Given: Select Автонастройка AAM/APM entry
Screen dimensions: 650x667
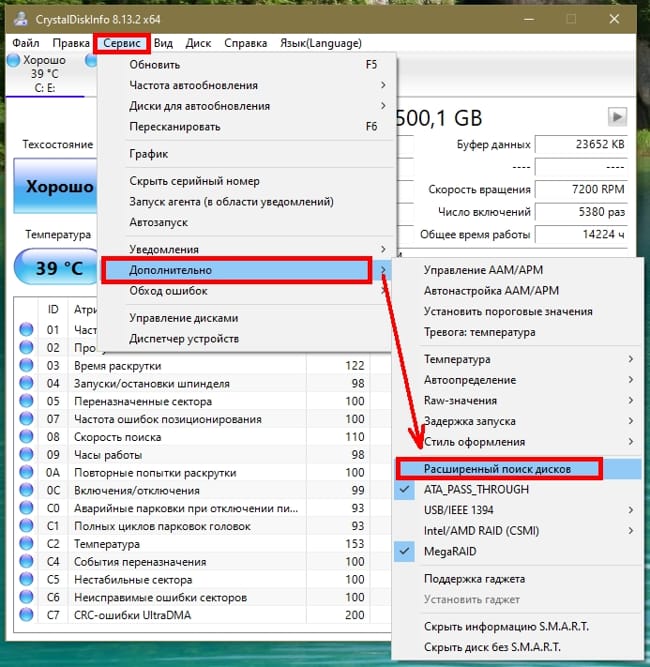Looking at the screenshot, I should click(517, 291).
